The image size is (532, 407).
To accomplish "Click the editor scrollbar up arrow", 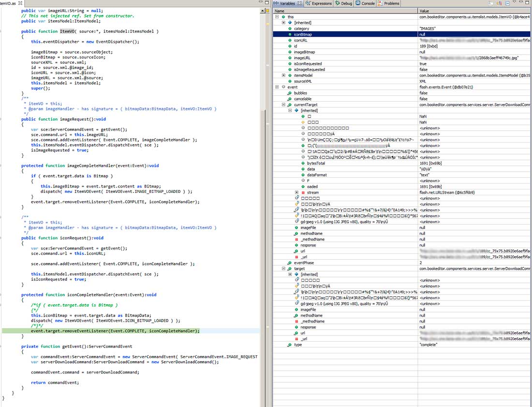I will (x=262, y=11).
